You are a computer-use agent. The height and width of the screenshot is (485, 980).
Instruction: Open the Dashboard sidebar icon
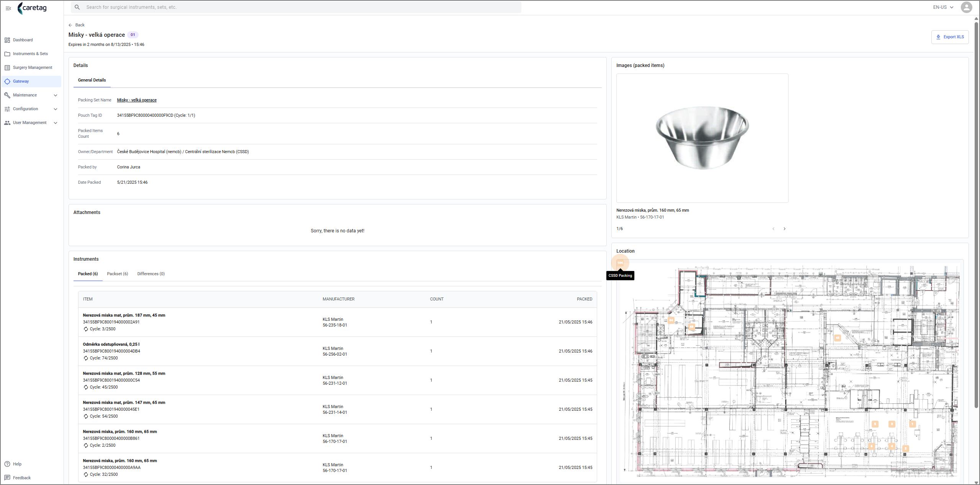coord(7,40)
